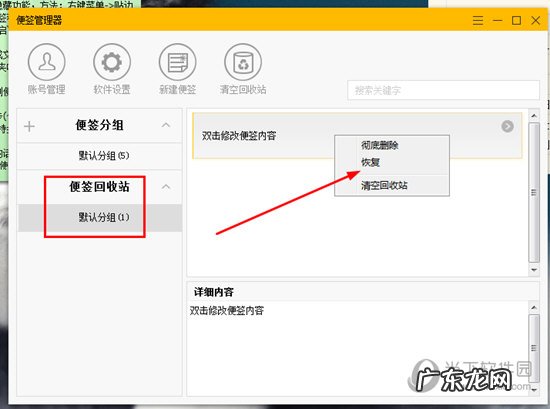Open the title bar hamburger menu

(x=478, y=20)
